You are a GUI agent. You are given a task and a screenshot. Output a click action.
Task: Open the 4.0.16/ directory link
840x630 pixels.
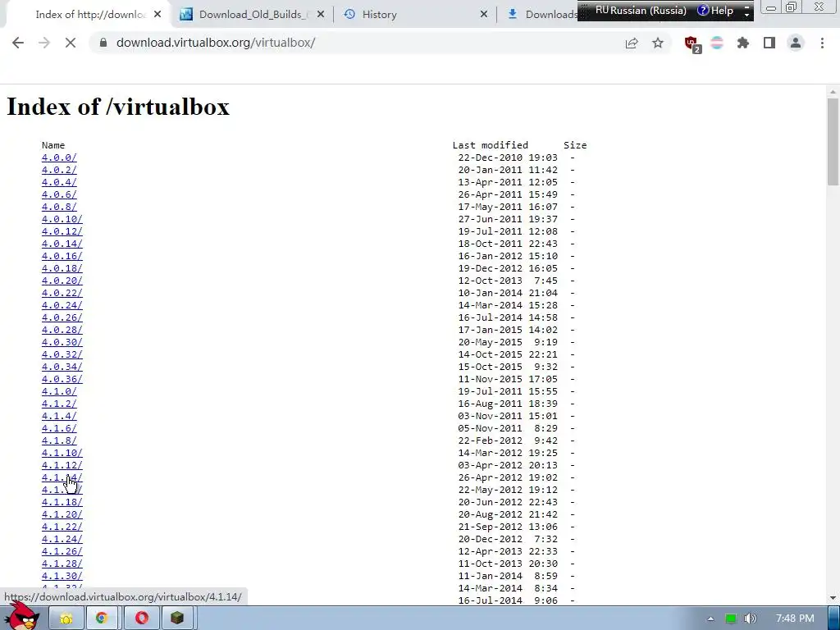tap(62, 256)
